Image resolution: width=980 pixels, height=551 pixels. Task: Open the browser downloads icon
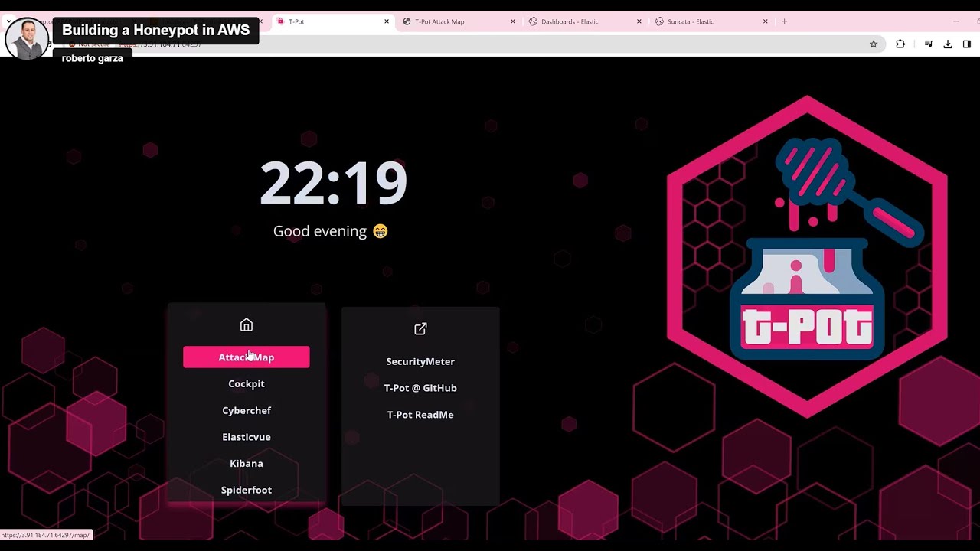(x=948, y=44)
